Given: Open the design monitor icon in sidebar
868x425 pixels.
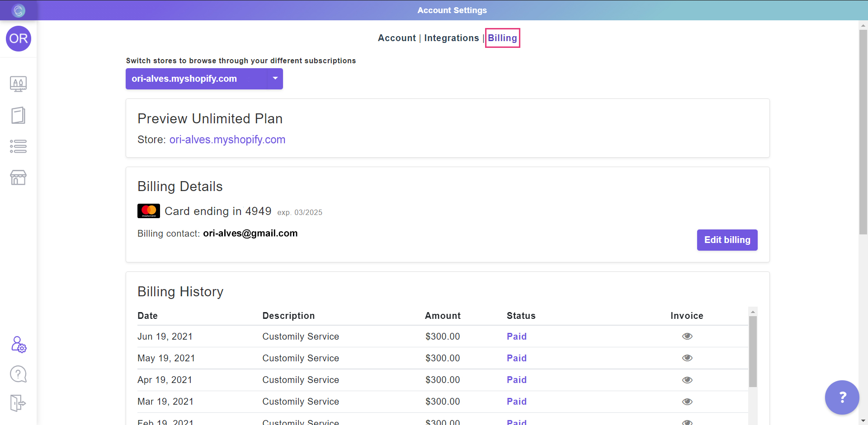Looking at the screenshot, I should (19, 84).
